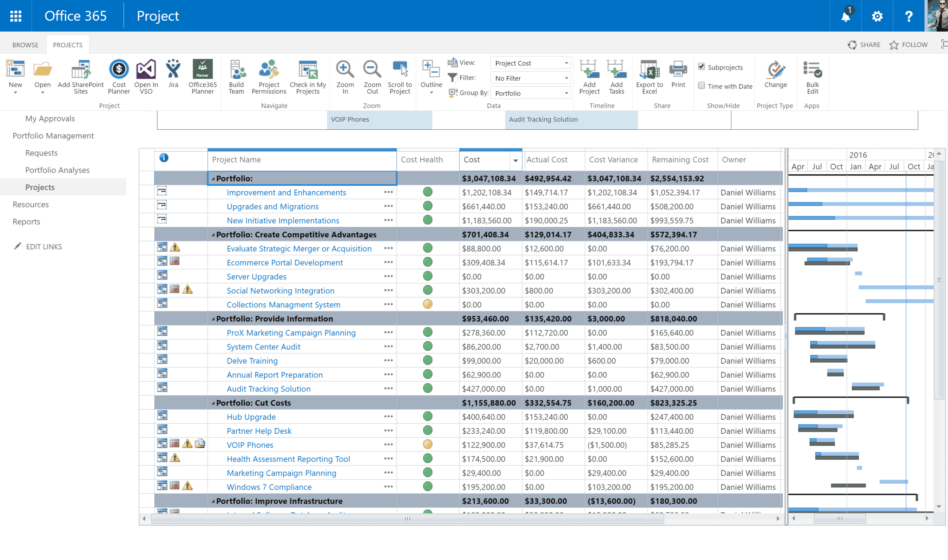Click the grid info indicator icon
Viewport: 948px width, 560px height.
tap(164, 158)
